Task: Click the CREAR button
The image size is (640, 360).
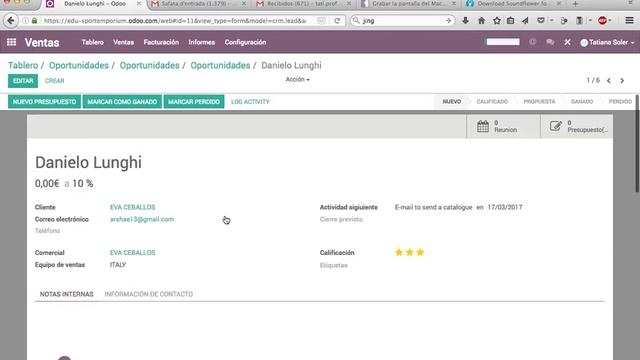Action: point(55,81)
